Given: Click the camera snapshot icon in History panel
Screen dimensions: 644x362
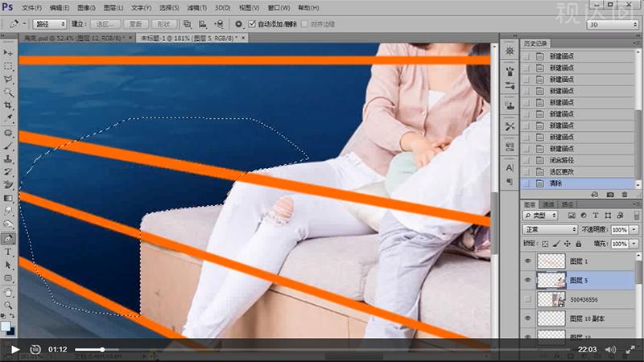Looking at the screenshot, I should point(611,195).
